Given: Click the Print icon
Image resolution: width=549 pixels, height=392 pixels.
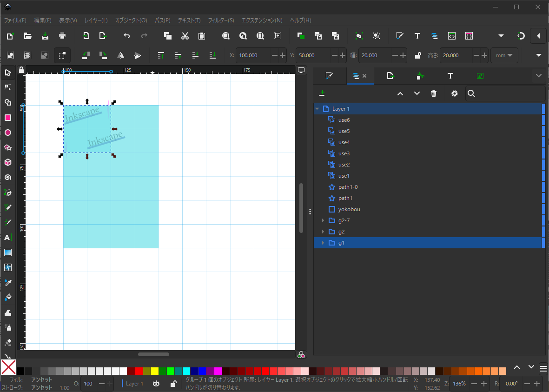Looking at the screenshot, I should point(62,36).
